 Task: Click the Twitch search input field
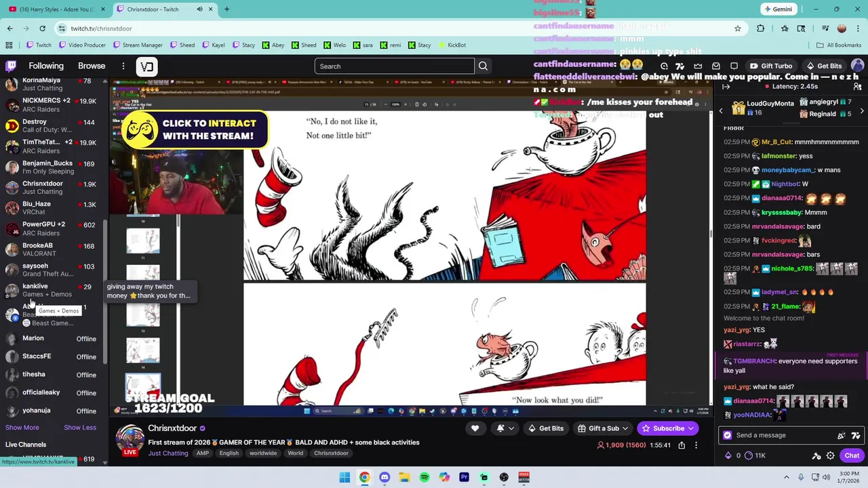[395, 66]
